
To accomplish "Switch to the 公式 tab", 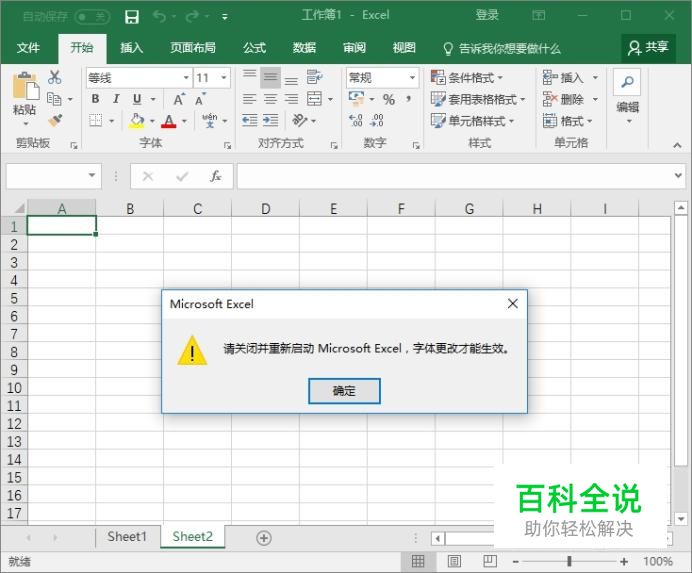I will 255,48.
